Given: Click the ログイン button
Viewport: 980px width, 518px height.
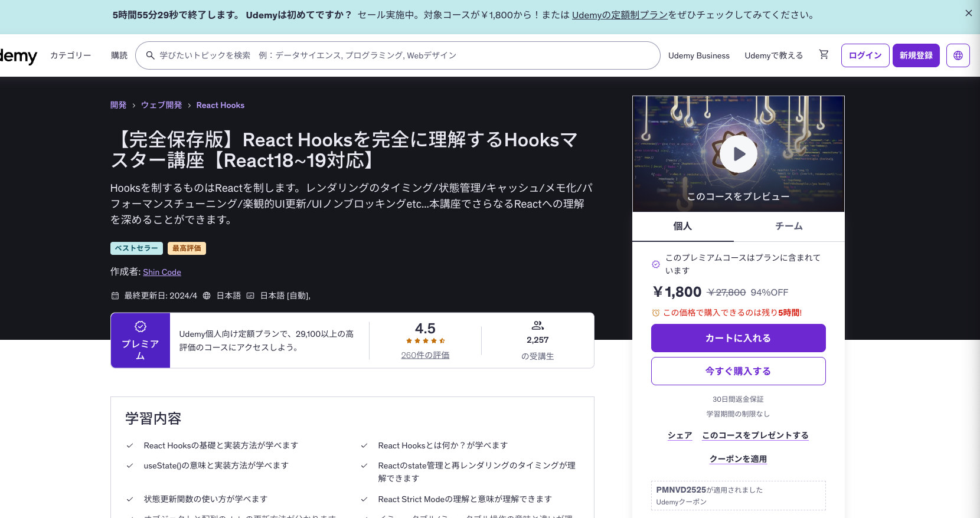Looking at the screenshot, I should tap(865, 55).
